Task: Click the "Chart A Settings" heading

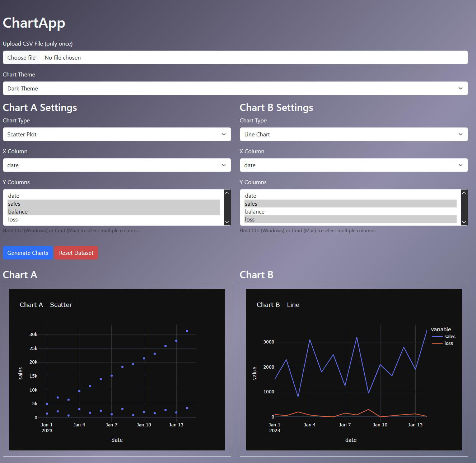Action: (x=40, y=107)
